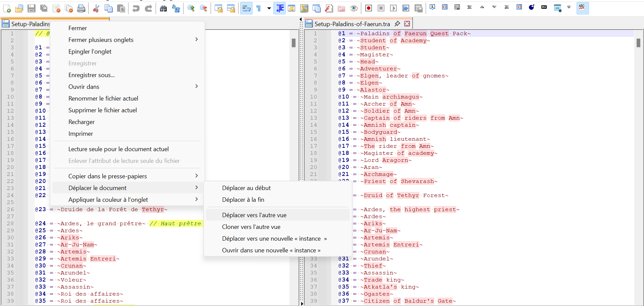Viewport: 644px width, 306px height.
Task: Jump to the previous difference with the up arrow
Action: (x=482, y=7)
